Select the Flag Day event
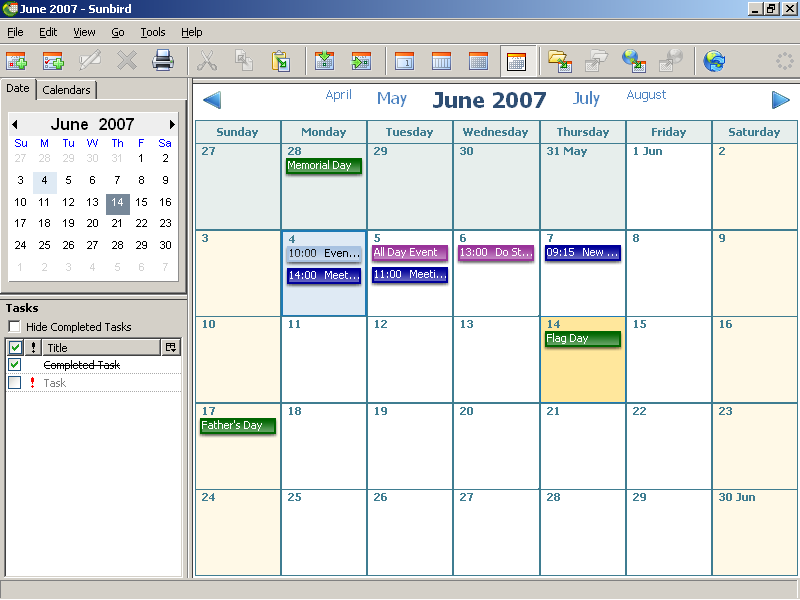 (x=582, y=339)
